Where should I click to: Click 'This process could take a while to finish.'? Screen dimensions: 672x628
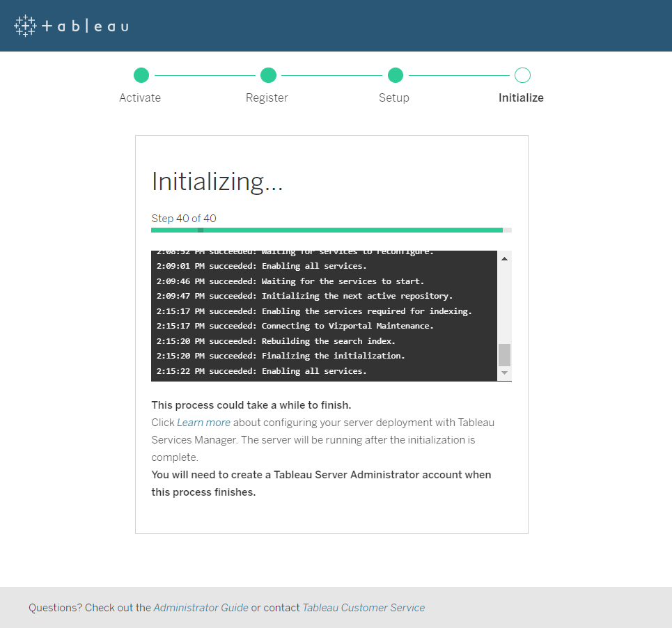point(251,405)
